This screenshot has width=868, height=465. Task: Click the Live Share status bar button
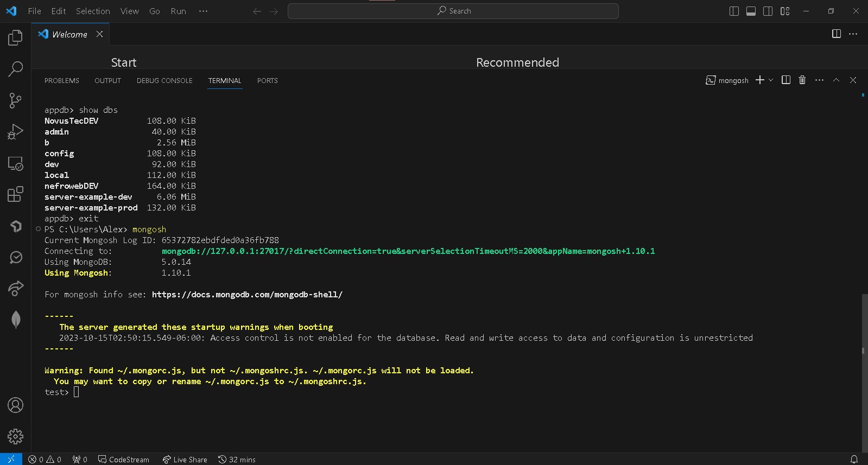click(185, 460)
